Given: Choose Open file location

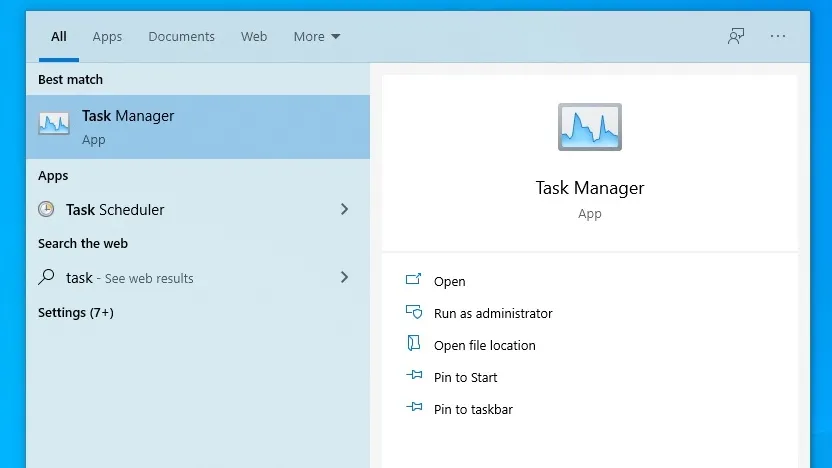Looking at the screenshot, I should click(484, 345).
